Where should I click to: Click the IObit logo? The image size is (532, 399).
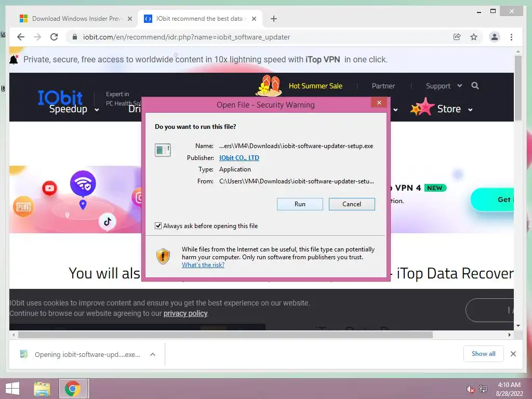(60, 97)
